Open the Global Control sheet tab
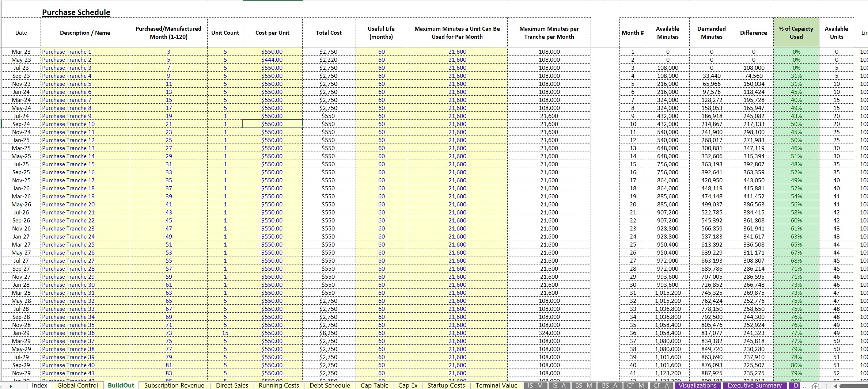868x389 pixels. pyautogui.click(x=77, y=385)
